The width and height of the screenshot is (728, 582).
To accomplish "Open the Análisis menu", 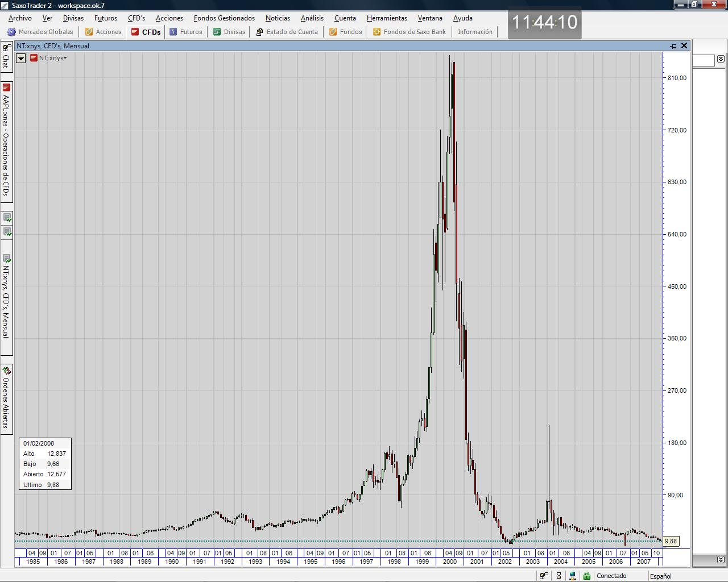I will coord(312,18).
